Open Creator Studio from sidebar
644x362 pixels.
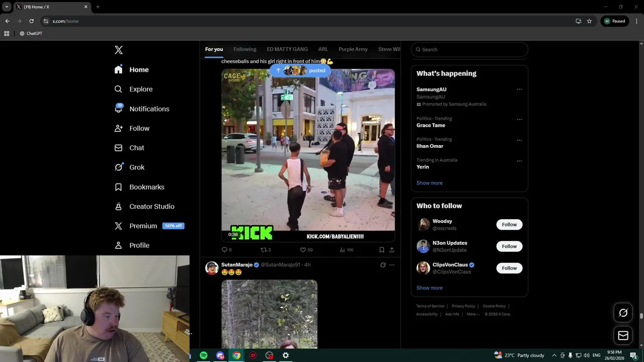145,207
